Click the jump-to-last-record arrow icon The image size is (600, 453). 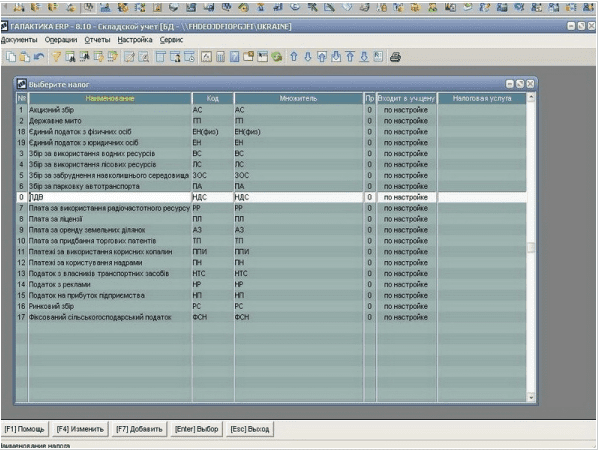(x=364, y=57)
